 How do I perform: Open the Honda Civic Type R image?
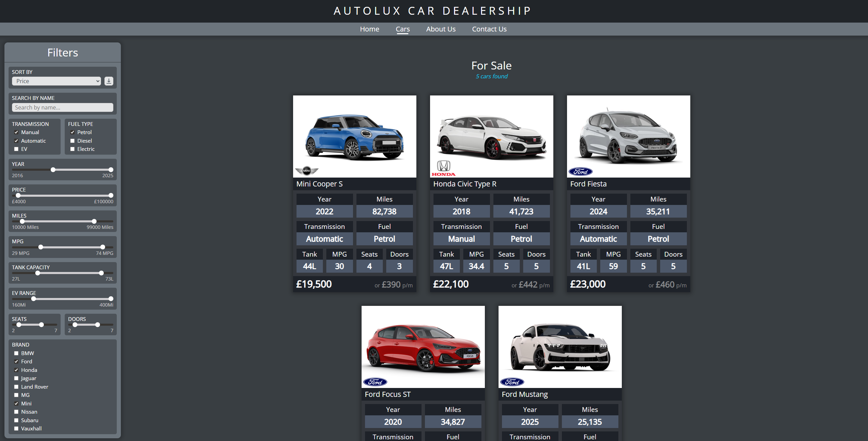[492, 137]
